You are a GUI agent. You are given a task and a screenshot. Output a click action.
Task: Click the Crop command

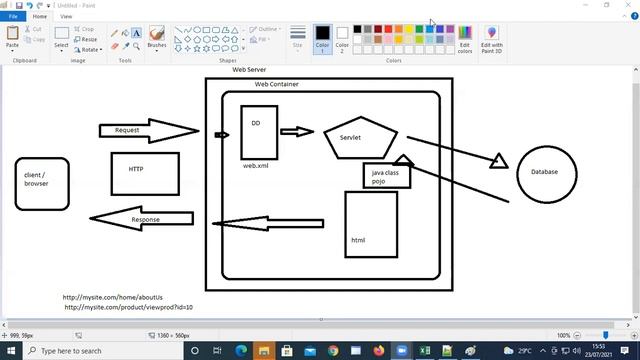[x=84, y=29]
